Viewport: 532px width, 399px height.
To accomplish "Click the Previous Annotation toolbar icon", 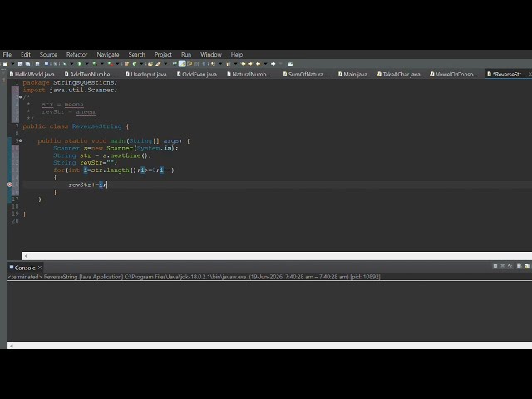I will coord(229,64).
